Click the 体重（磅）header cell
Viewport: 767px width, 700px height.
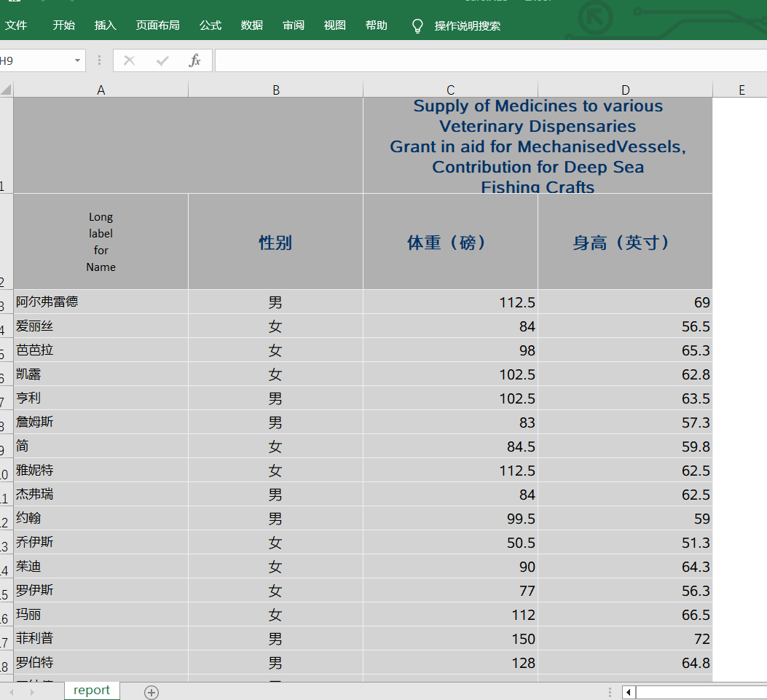pos(450,243)
